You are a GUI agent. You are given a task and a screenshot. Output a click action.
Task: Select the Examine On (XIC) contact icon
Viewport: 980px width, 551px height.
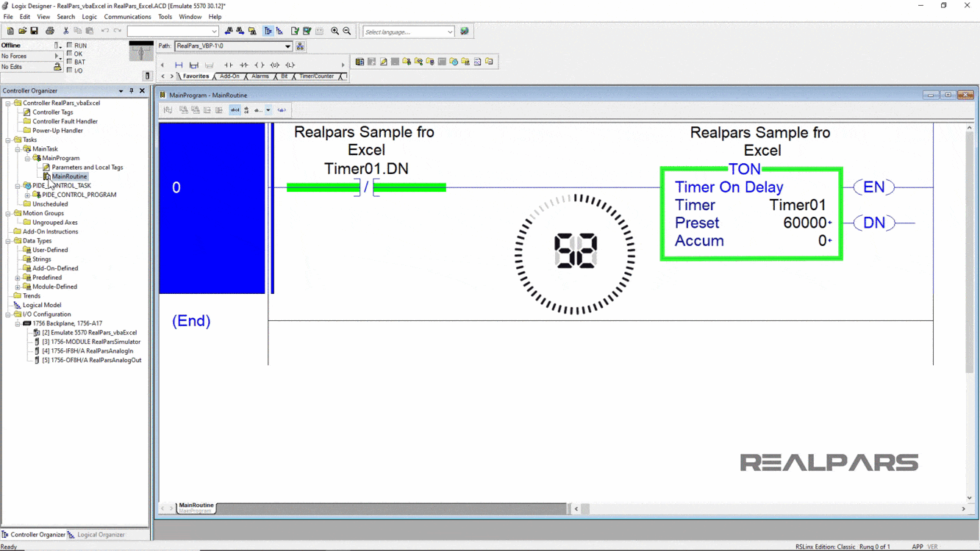pos(229,65)
